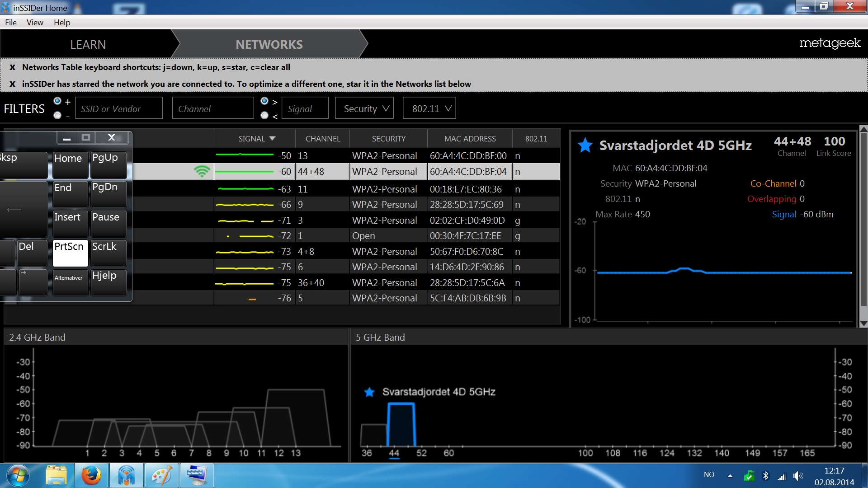Click the 802.11 column header

(x=536, y=139)
